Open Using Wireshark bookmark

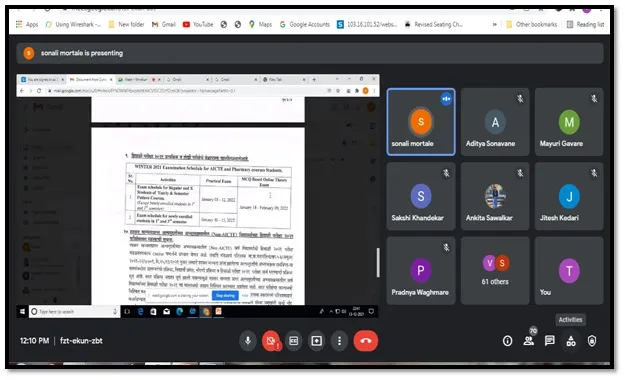(x=73, y=24)
